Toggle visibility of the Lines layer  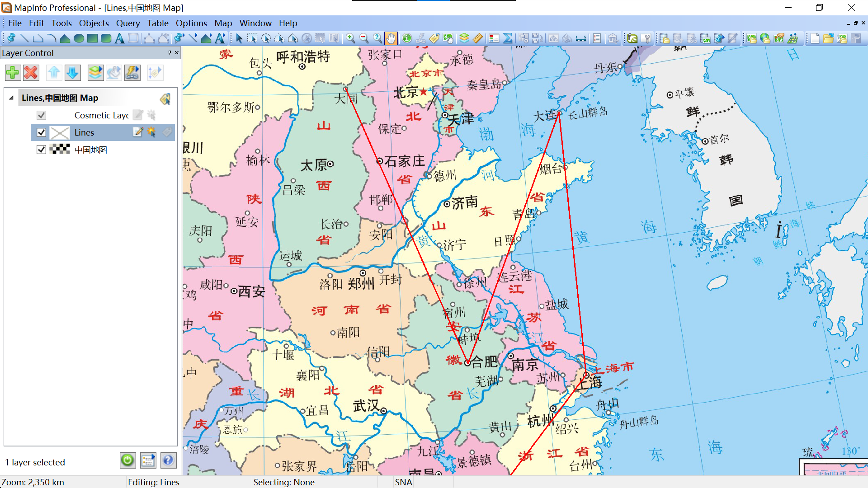coord(41,132)
